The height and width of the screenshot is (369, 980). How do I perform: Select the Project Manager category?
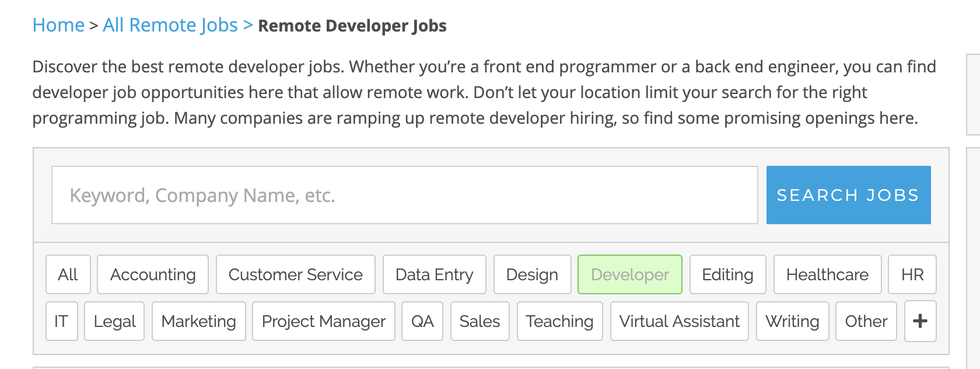323,321
